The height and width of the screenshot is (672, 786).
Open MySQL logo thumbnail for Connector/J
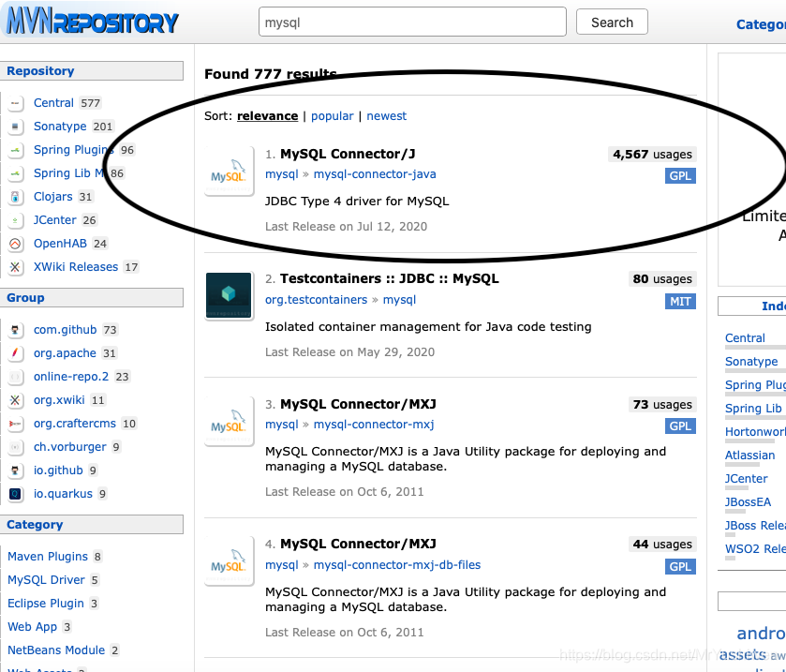coord(230,171)
